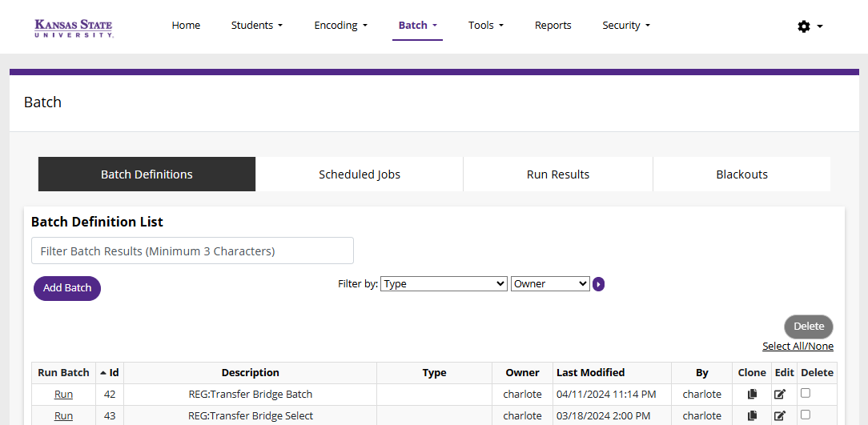Expand the Batch menu
This screenshot has width=868, height=425.
pyautogui.click(x=417, y=26)
